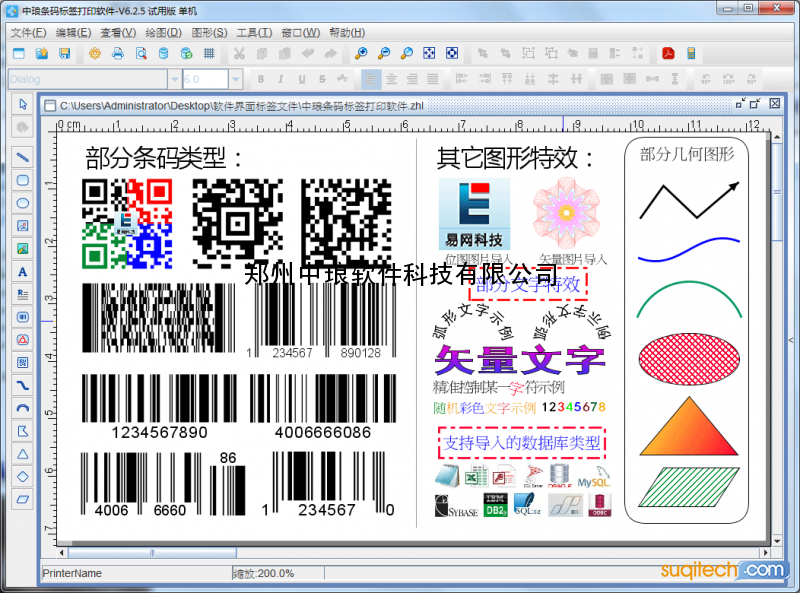Open the 绘图(D) menu
Viewport: 800px width, 593px height.
click(x=163, y=33)
